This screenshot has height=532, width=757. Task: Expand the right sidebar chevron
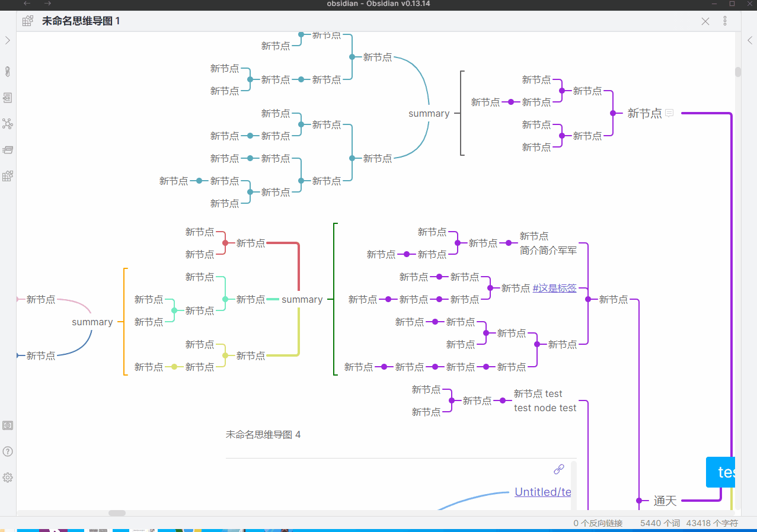click(750, 41)
